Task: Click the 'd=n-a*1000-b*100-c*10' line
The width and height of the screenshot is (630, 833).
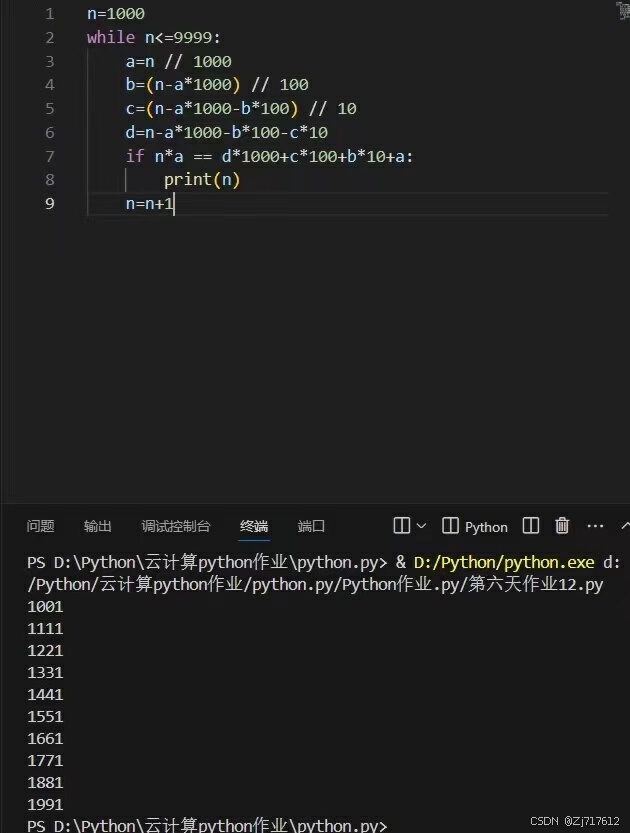Action: tap(227, 132)
